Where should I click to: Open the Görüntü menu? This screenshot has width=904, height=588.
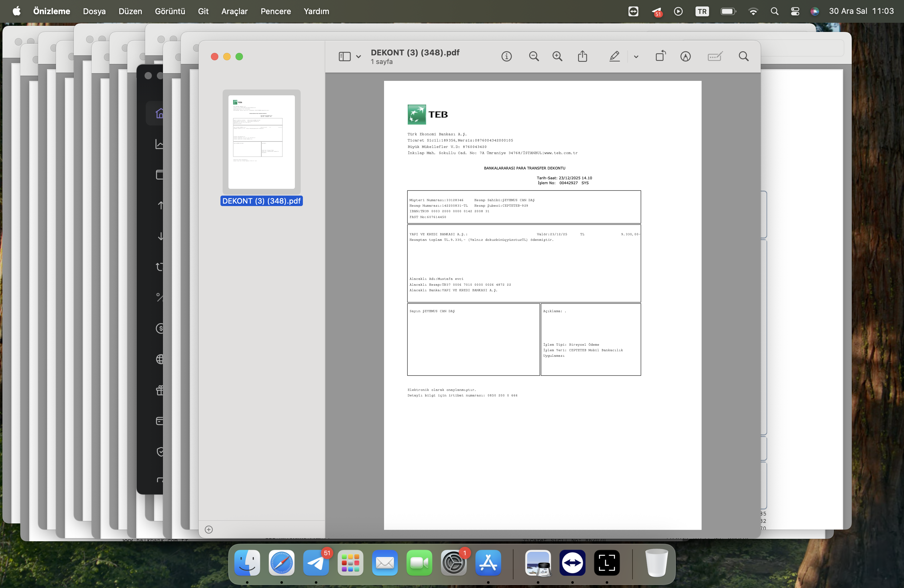(x=170, y=11)
